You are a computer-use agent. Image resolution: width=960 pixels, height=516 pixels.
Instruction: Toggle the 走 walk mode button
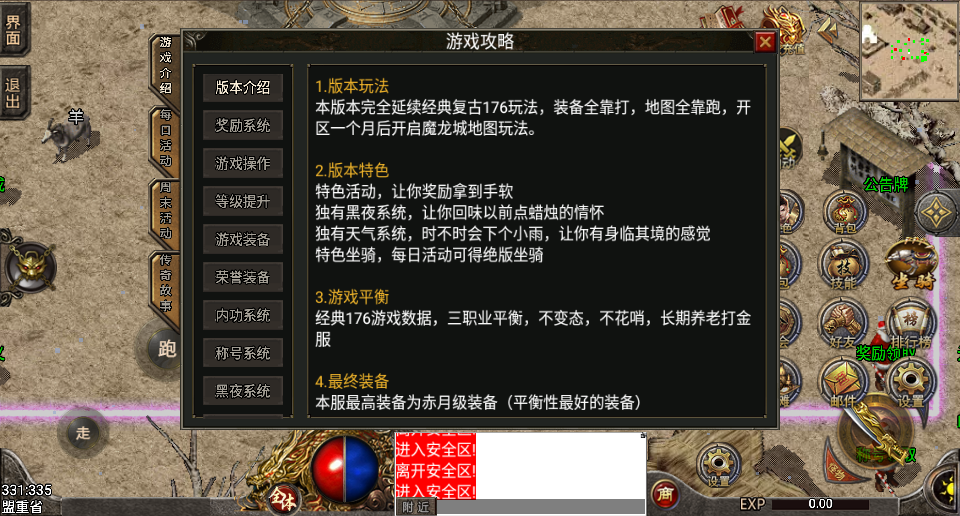point(83,433)
